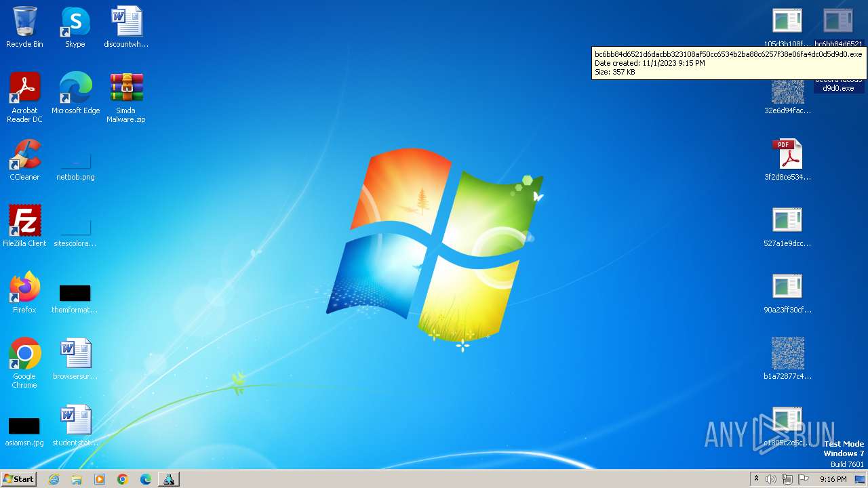Select the discountwh... Word document
868x488 pixels.
tap(126, 28)
